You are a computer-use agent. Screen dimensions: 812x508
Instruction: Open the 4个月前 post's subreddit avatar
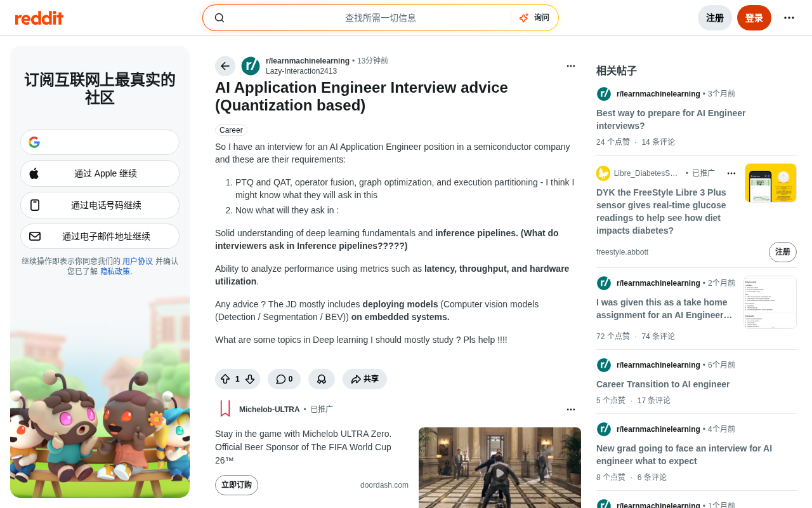[604, 429]
